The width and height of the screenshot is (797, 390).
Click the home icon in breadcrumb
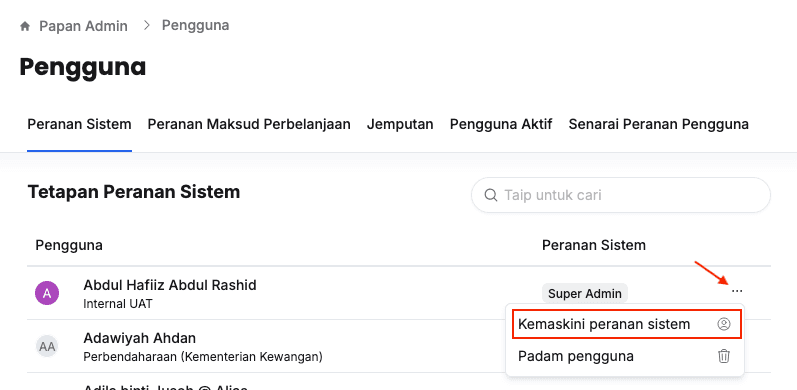point(25,26)
